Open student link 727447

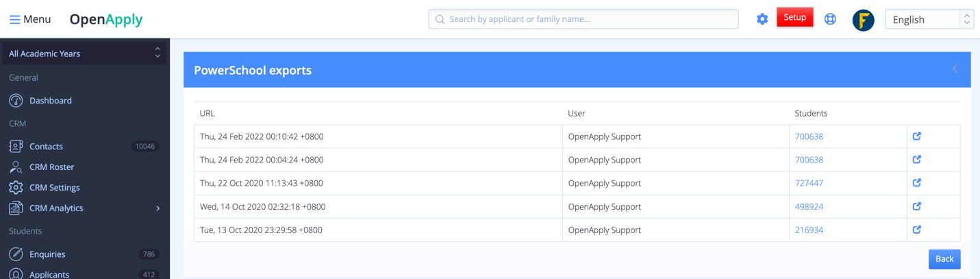coord(809,183)
